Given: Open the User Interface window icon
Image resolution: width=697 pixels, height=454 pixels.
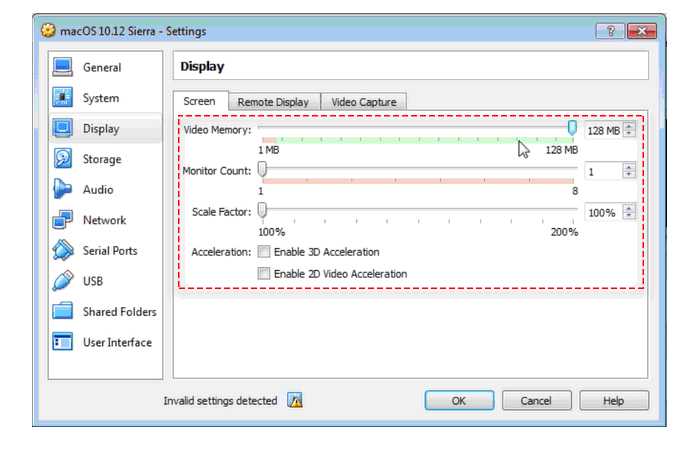Looking at the screenshot, I should point(62,342).
